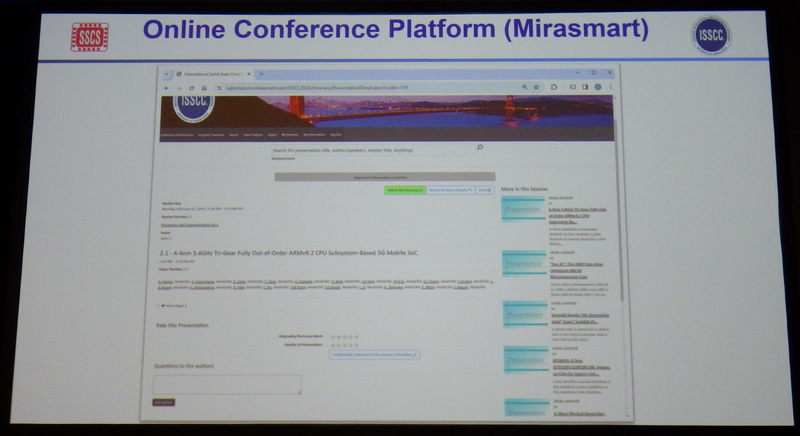Bookmark this page with the star icon
800x436 pixels.
pos(536,87)
